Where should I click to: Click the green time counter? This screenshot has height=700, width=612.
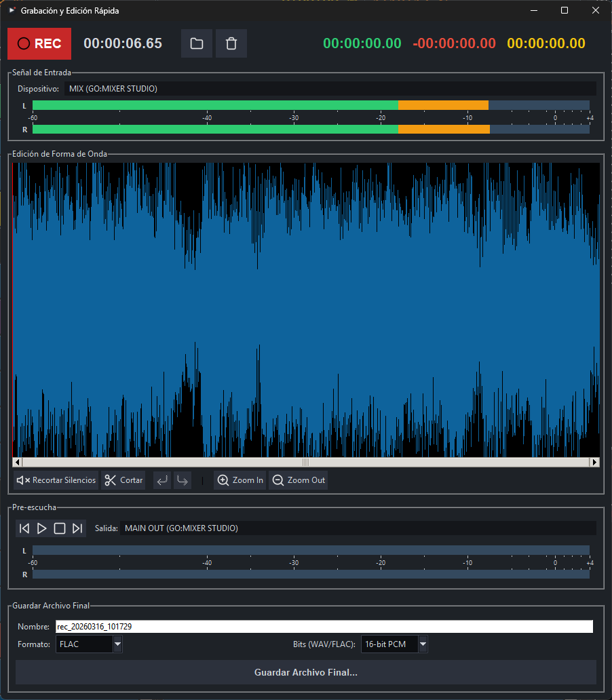pos(362,43)
